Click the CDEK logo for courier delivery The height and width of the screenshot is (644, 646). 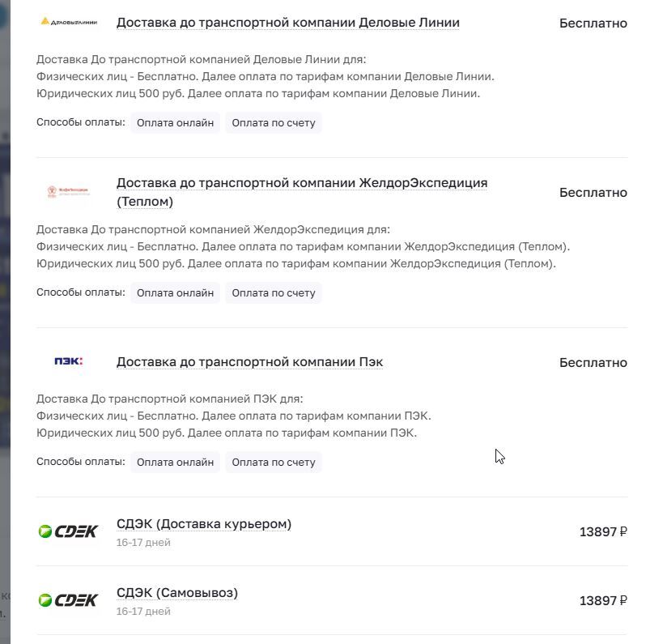(68, 531)
